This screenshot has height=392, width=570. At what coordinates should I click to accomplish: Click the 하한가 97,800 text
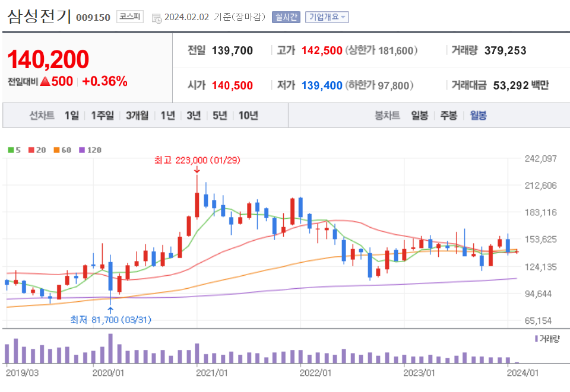point(379,85)
